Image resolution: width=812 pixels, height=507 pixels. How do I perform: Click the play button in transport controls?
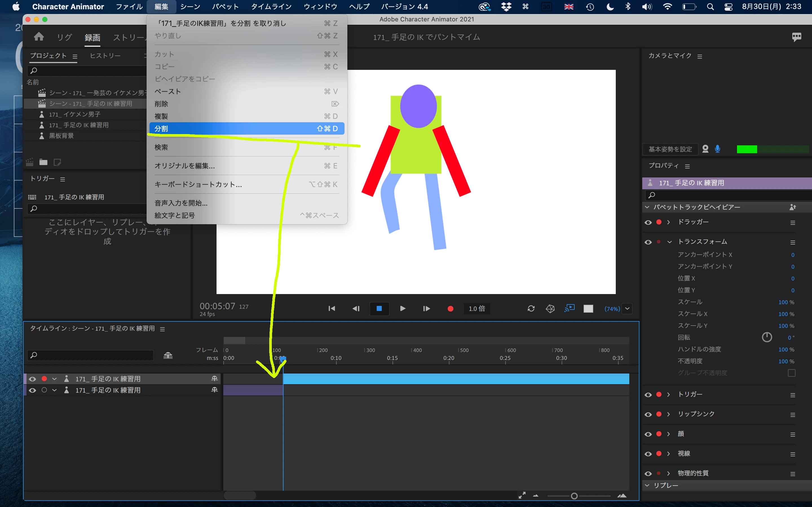pyautogui.click(x=403, y=308)
